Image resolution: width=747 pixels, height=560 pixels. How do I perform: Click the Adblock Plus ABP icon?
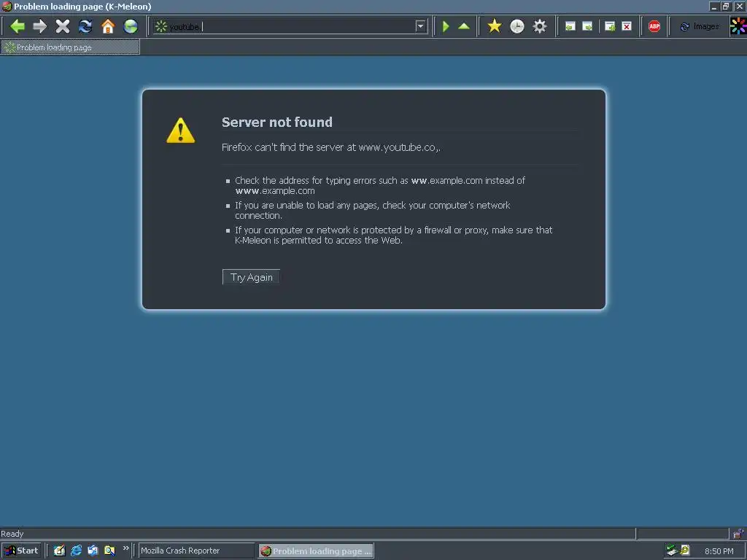tap(654, 27)
